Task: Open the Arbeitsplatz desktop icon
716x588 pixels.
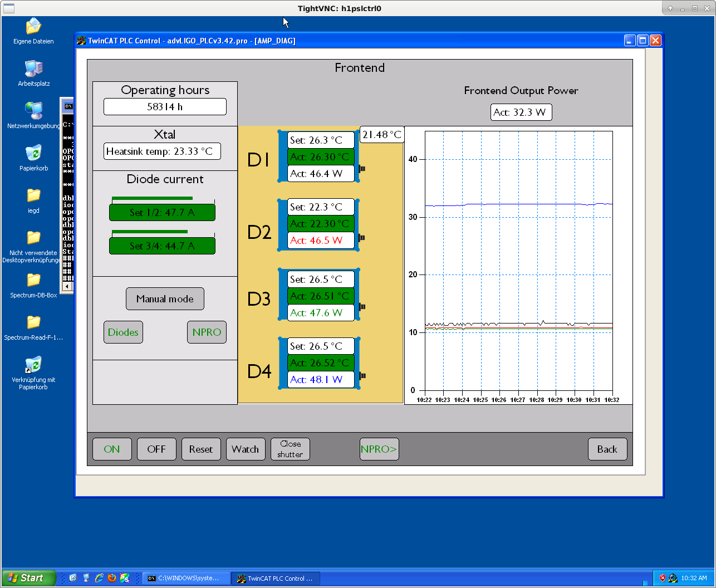Action: (x=33, y=69)
